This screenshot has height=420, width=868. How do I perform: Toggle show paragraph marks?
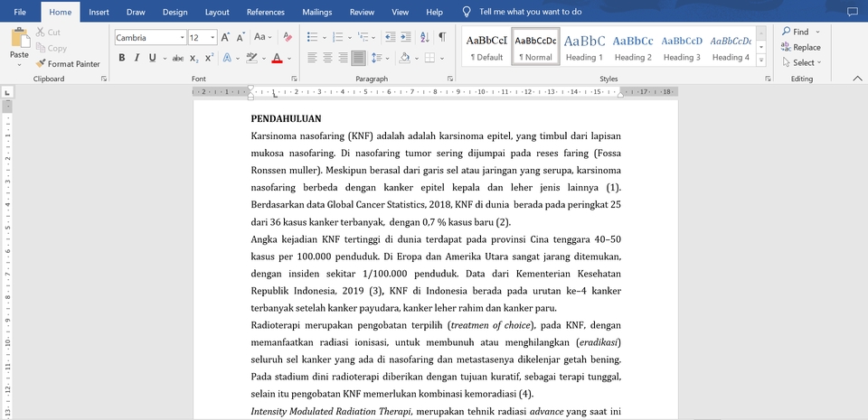[x=442, y=37]
